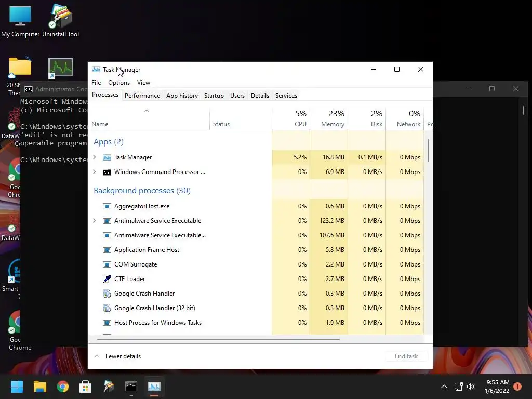Screen dimensions: 532x399
Task: Click the Task Manager horizontal scrollbar
Action: (x=218, y=339)
